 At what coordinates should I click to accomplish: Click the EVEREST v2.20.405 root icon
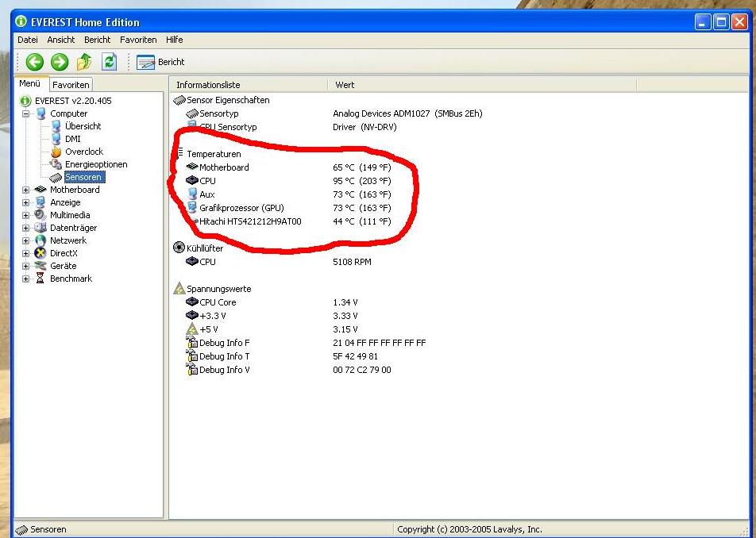25,101
